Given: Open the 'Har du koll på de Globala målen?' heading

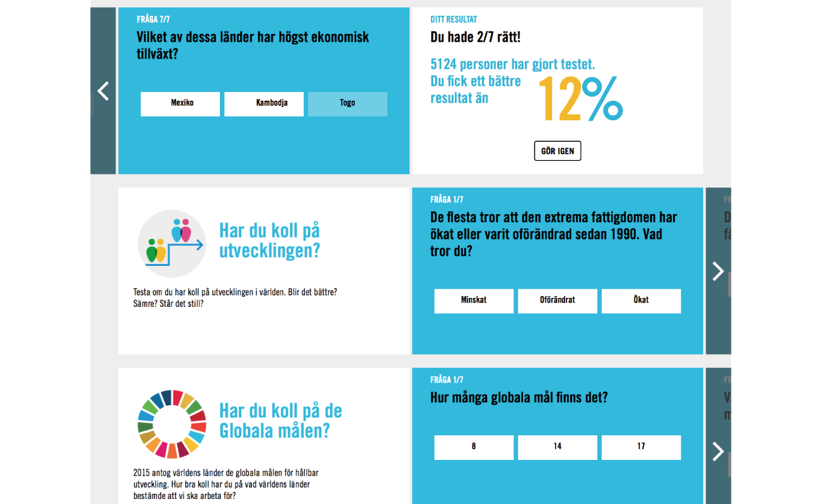Looking at the screenshot, I should 280,421.
